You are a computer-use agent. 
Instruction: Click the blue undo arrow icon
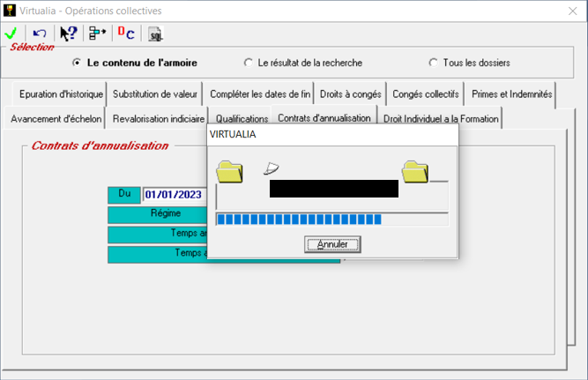40,34
